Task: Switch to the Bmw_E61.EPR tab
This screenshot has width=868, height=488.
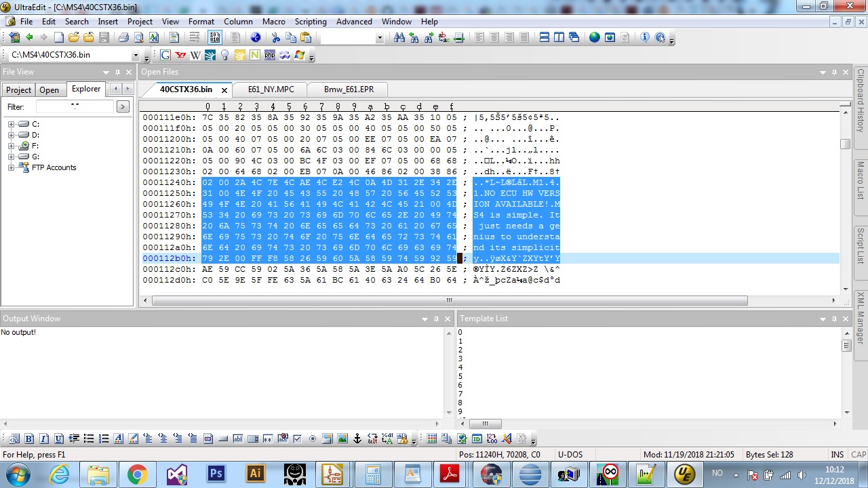Action: click(x=349, y=89)
